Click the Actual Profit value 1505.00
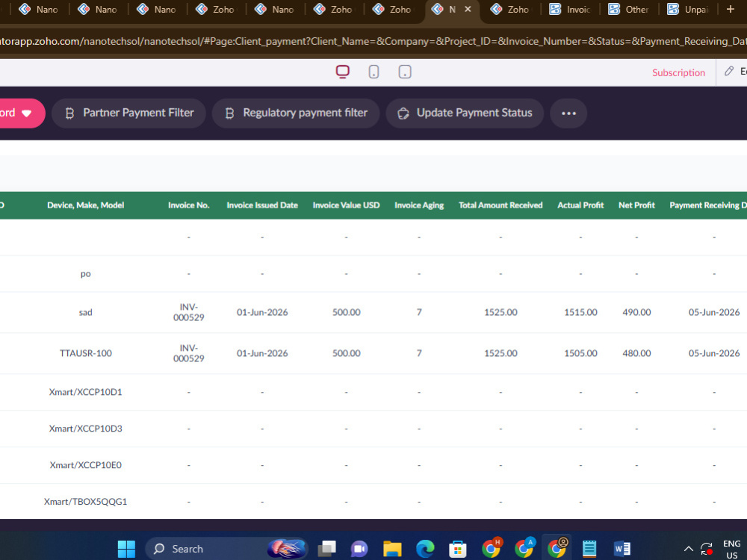This screenshot has width=747, height=560. 580,353
